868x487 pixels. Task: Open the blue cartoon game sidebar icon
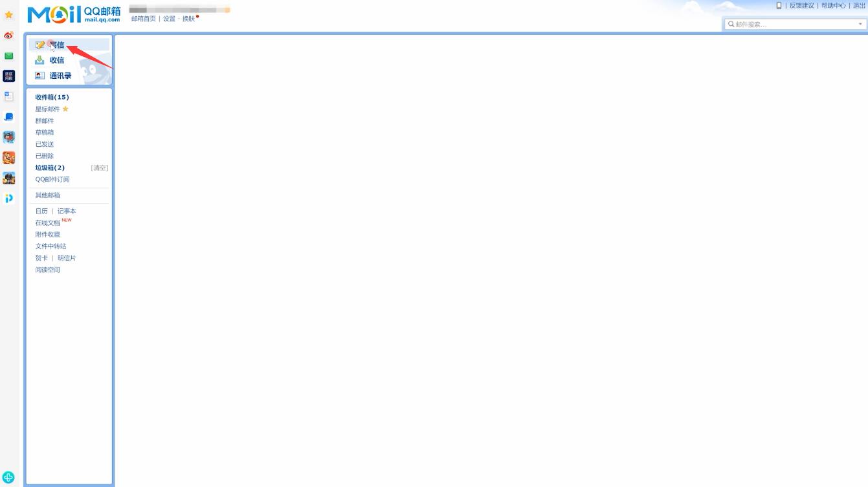click(x=9, y=137)
